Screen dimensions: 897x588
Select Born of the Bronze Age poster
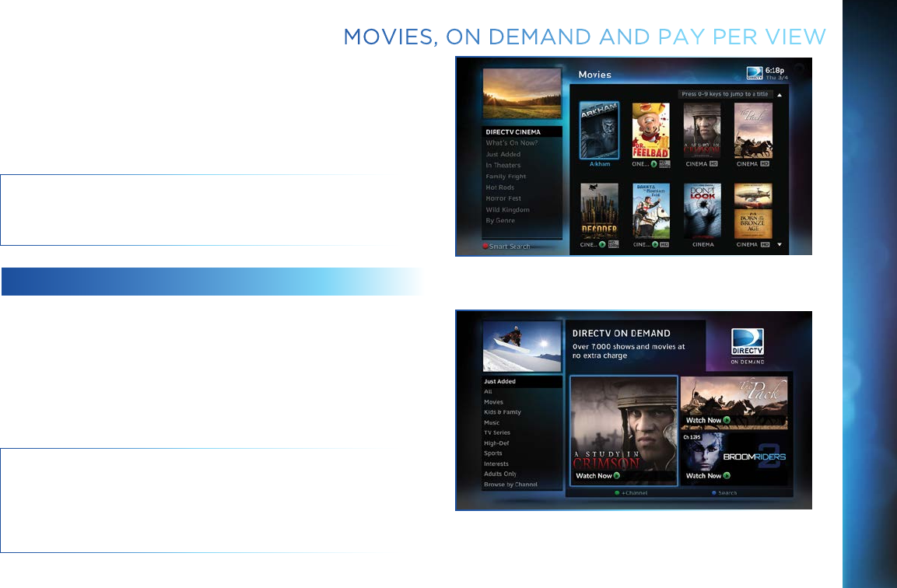pos(753,211)
